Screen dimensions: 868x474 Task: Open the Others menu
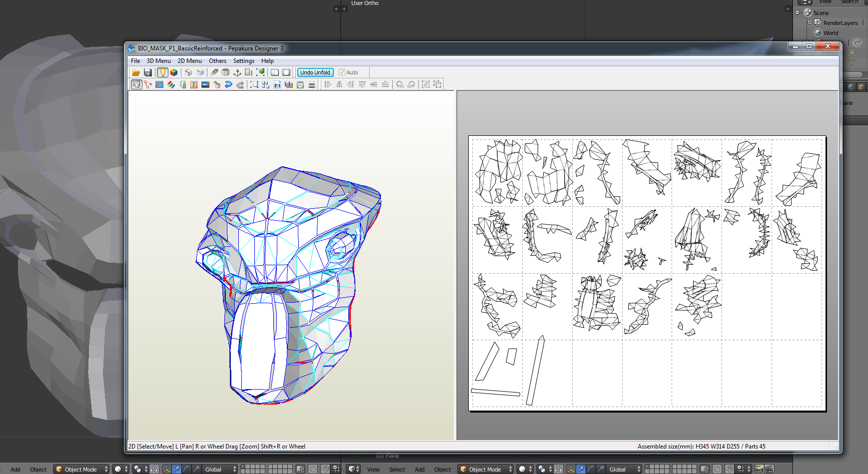pyautogui.click(x=218, y=61)
